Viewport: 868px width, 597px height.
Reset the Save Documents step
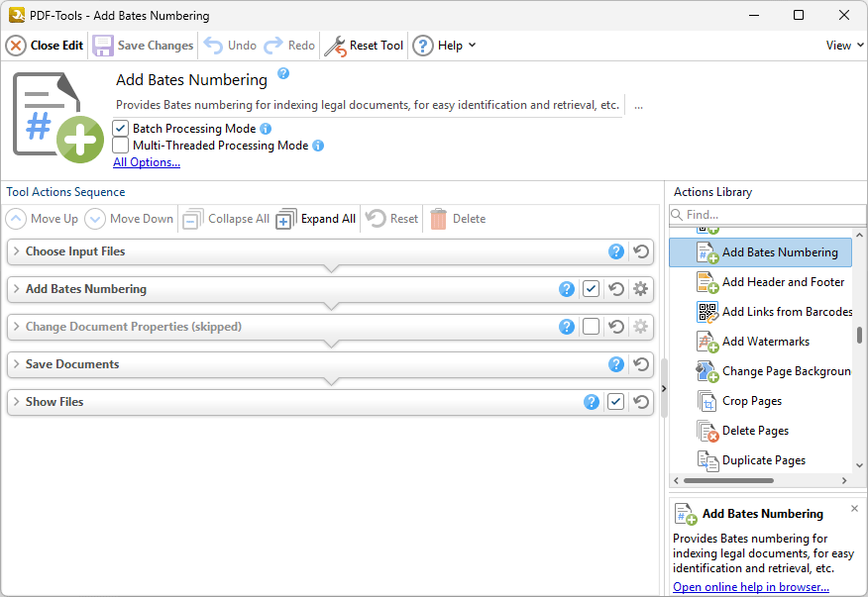tap(641, 364)
